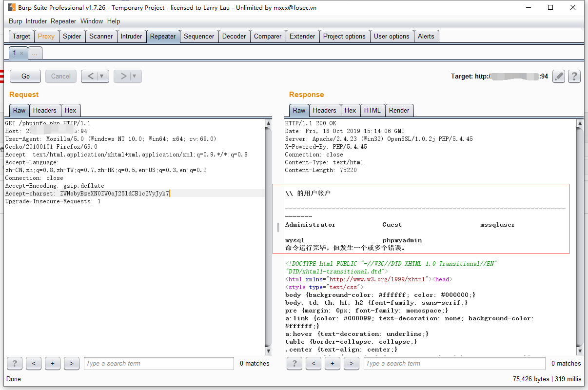Viewport: 588px width, 390px height.
Task: Add new Repeater tab via ...
Action: [35, 54]
